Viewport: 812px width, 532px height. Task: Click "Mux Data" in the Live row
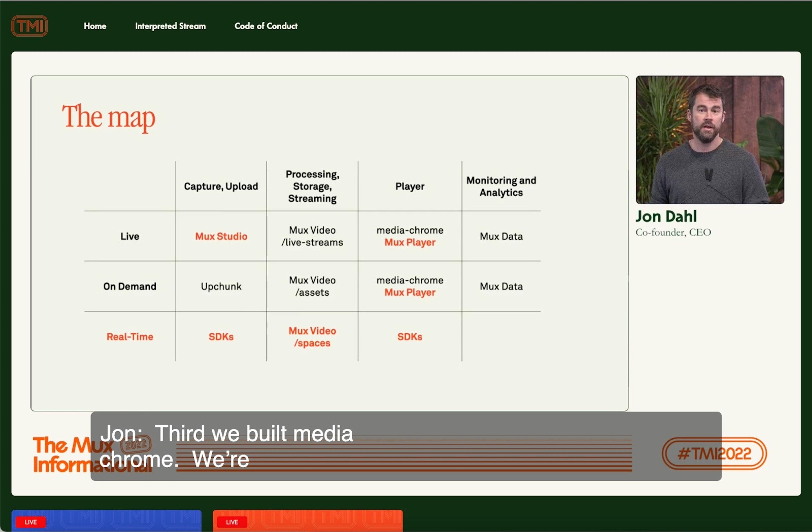501,236
